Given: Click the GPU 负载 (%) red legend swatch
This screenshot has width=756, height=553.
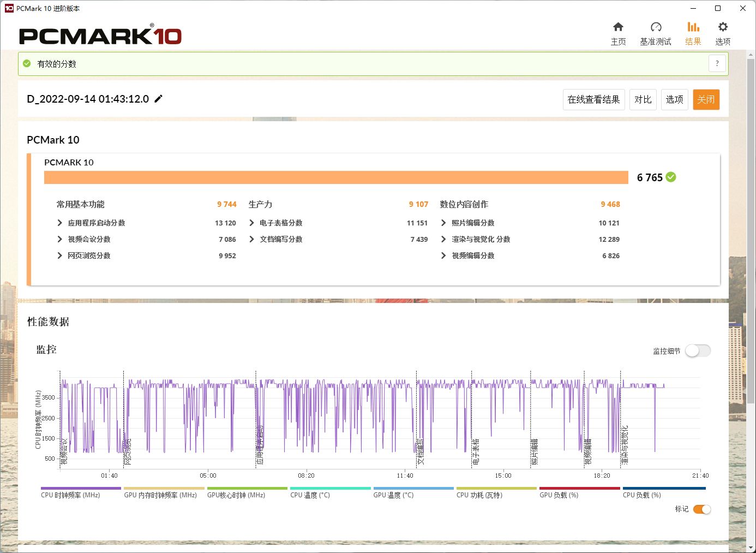Looking at the screenshot, I should pos(579,489).
